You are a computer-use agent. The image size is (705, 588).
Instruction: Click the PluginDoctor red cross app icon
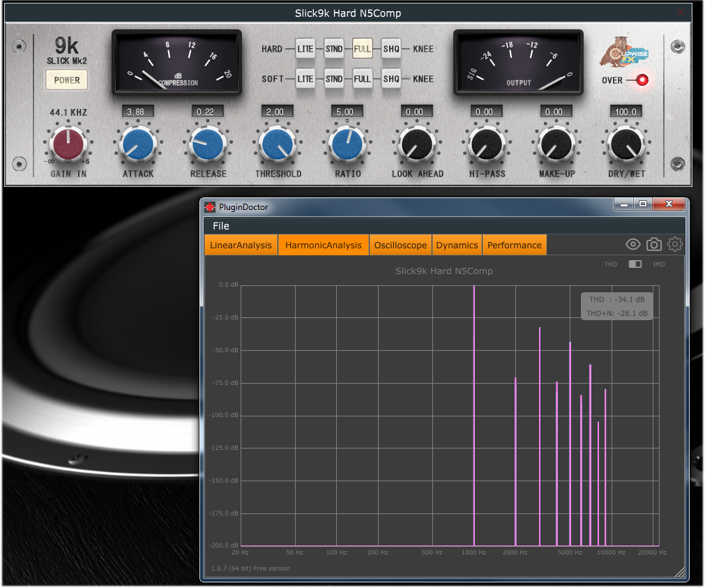tap(210, 207)
